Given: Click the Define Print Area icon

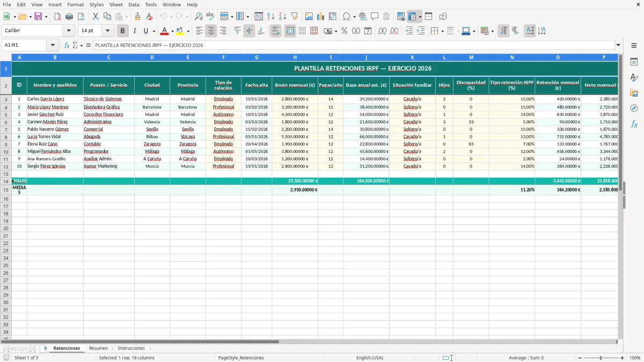Looking at the screenshot, I should tap(401, 17).
